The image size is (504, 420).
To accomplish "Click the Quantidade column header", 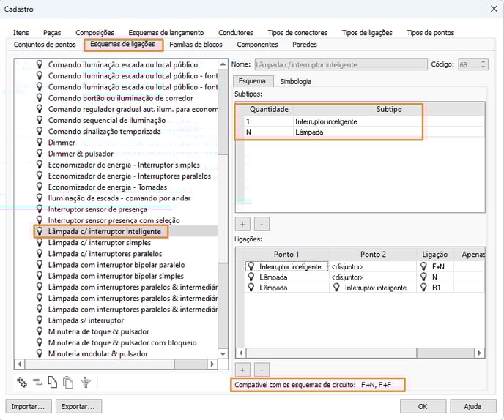I will (269, 110).
